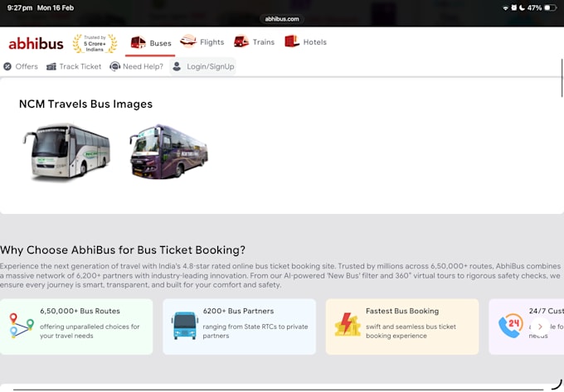Click the Why Choose AbhiBus heading

[x=123, y=249]
